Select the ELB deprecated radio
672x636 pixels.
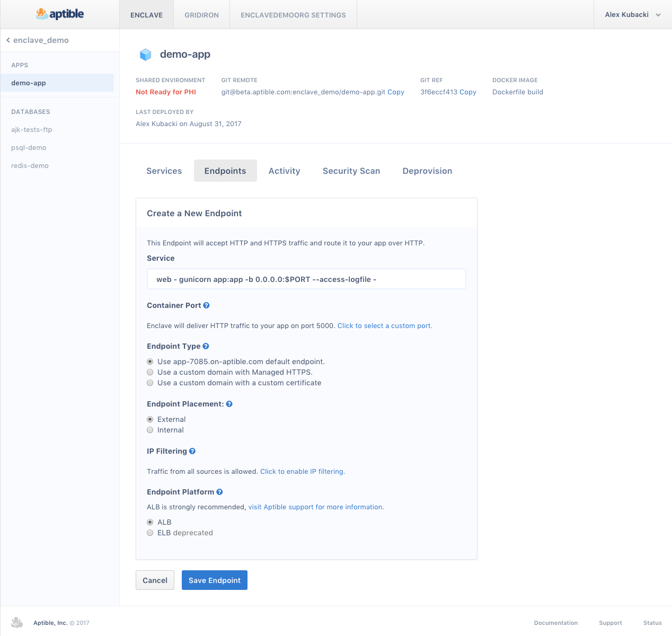coord(150,533)
